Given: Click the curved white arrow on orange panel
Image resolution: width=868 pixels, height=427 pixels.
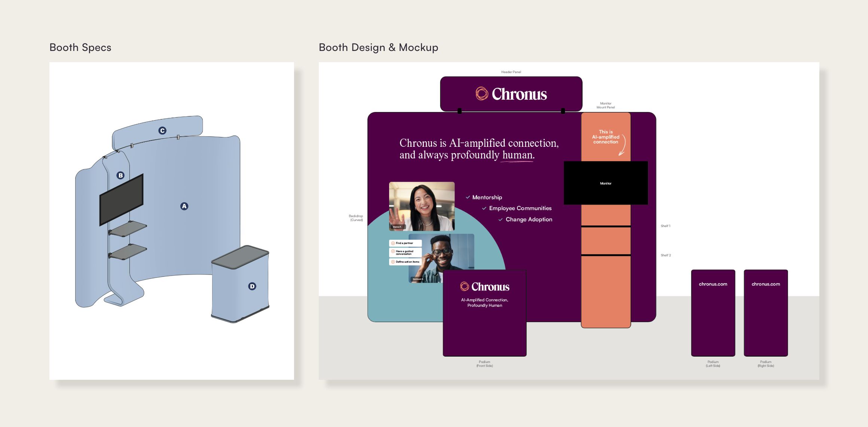Looking at the screenshot, I should pos(622,145).
